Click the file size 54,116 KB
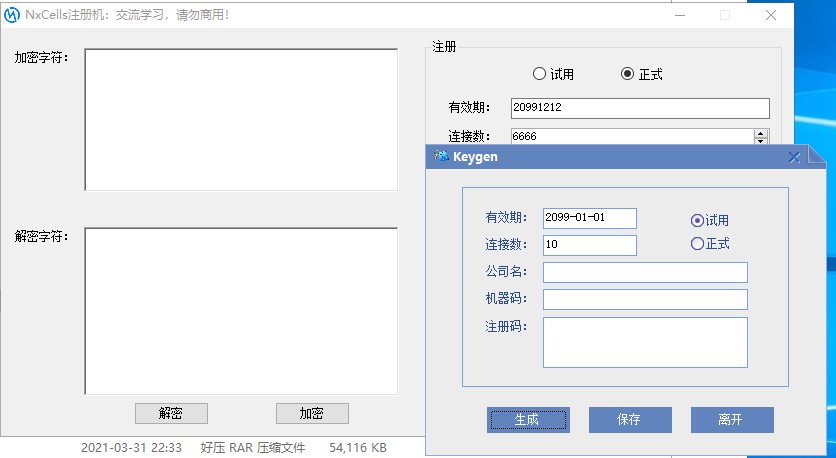The width and height of the screenshot is (836, 458). (x=358, y=448)
